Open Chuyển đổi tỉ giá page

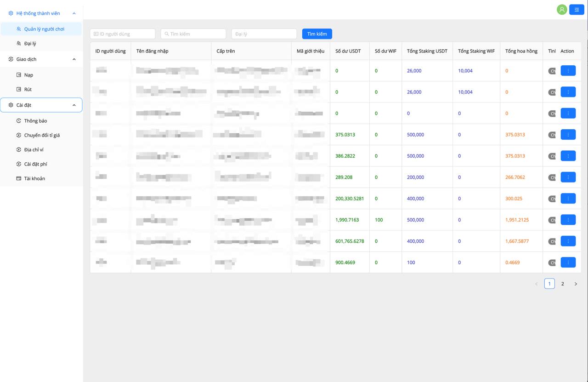click(x=41, y=135)
